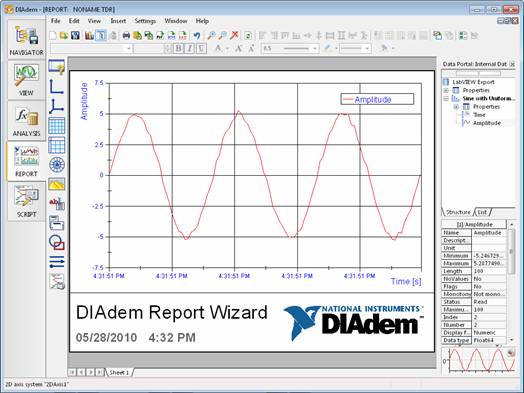Open the NAVIGATOR panel
Viewport: 524px width, 393px height.
(x=26, y=39)
